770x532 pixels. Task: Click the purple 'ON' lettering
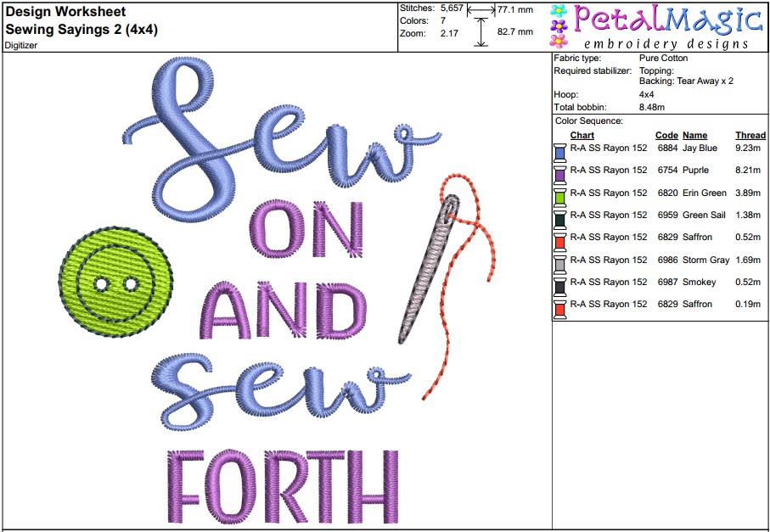pos(307,229)
